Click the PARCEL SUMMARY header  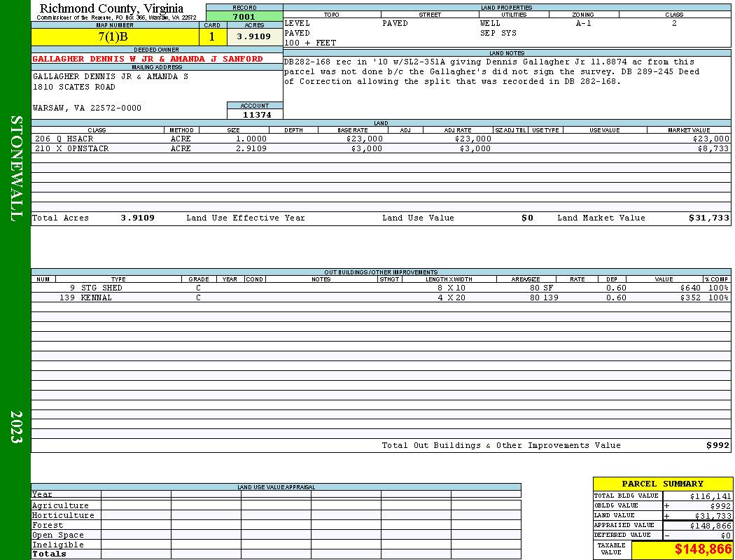(662, 484)
